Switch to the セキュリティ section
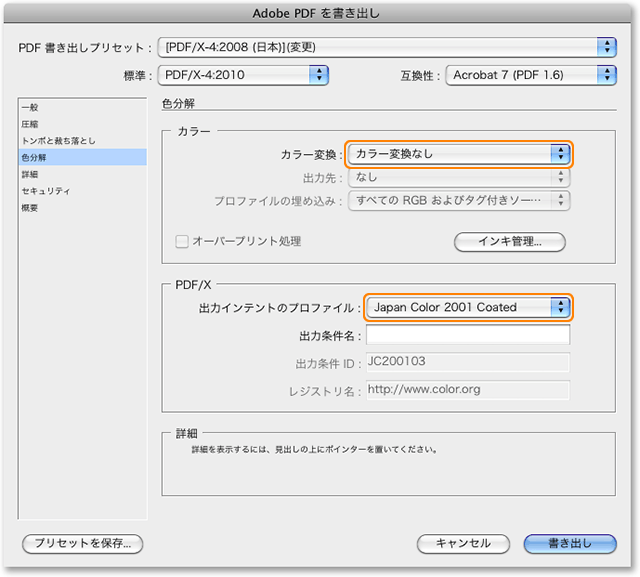Viewport: 640px width, 577px height. [x=46, y=190]
